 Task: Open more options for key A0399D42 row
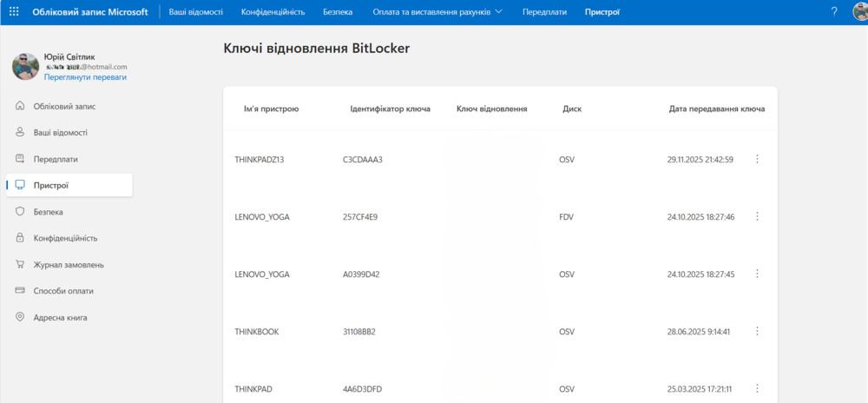pyautogui.click(x=757, y=274)
